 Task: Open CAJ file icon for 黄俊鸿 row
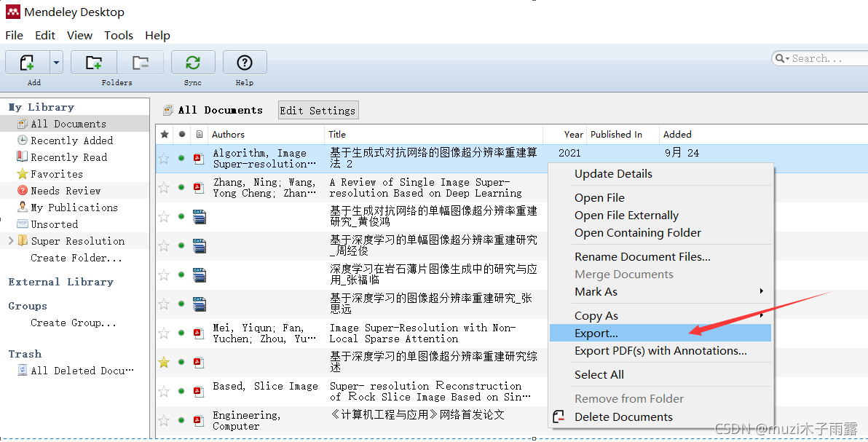tap(200, 216)
